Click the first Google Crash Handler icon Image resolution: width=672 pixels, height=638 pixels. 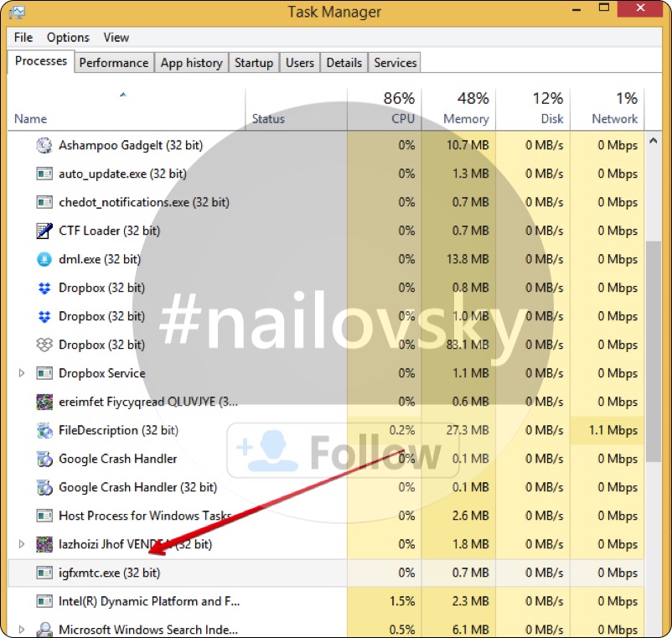coord(44,459)
